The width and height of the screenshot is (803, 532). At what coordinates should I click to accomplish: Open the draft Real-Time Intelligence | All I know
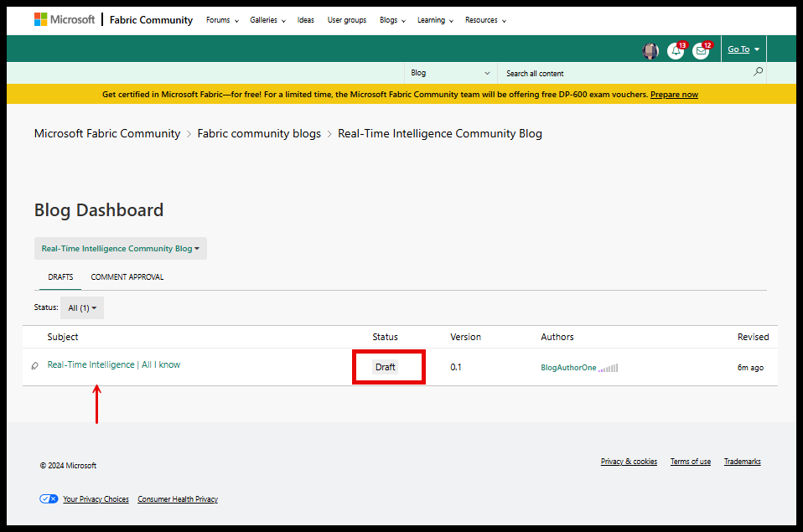(114, 364)
